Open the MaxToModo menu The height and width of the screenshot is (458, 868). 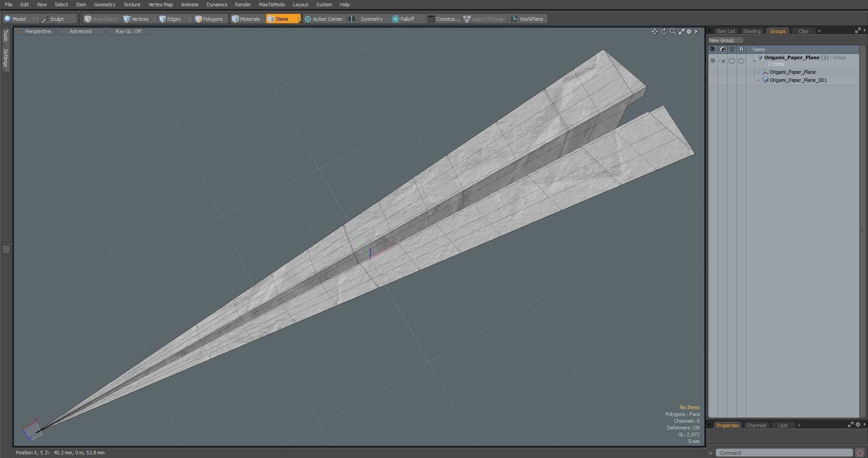[x=272, y=5]
